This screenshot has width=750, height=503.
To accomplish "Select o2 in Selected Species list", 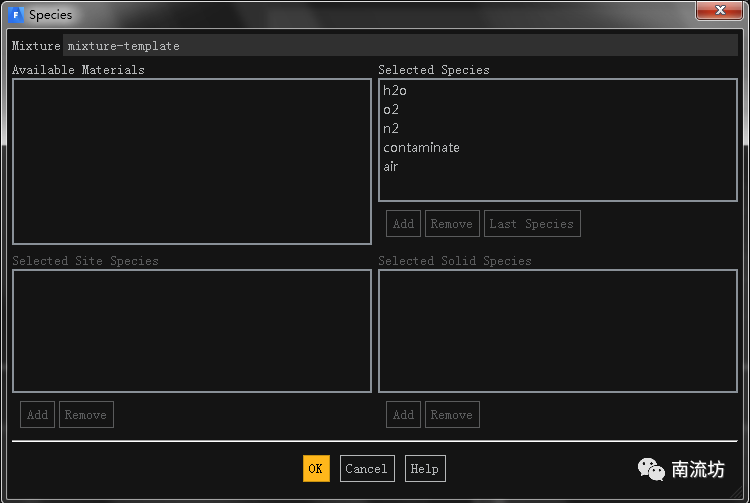I will [x=391, y=110].
